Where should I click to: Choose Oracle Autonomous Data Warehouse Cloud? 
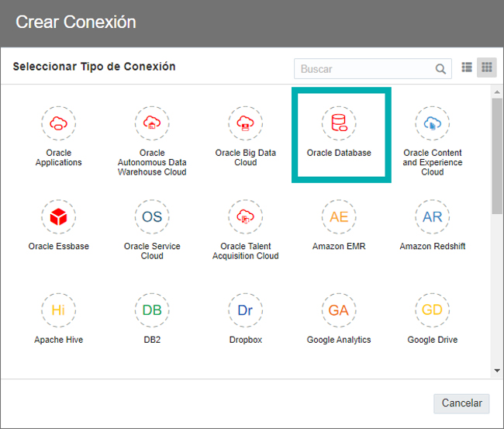pos(152,123)
